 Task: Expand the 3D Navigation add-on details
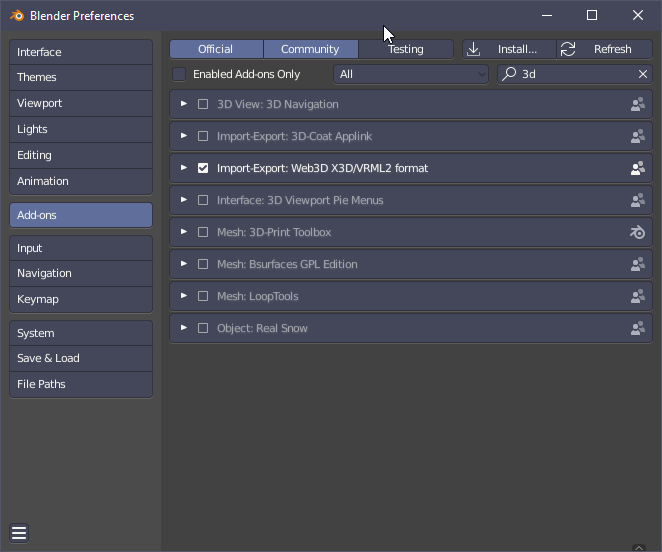184,103
